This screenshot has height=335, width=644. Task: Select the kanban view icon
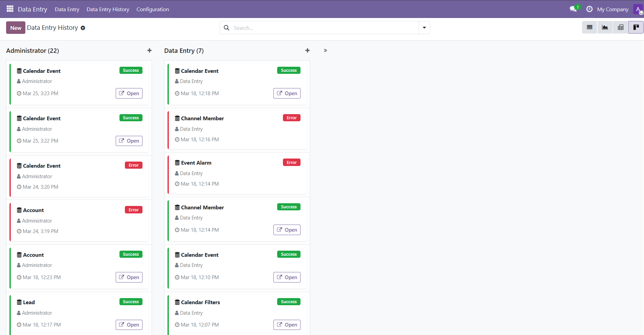[x=636, y=27]
